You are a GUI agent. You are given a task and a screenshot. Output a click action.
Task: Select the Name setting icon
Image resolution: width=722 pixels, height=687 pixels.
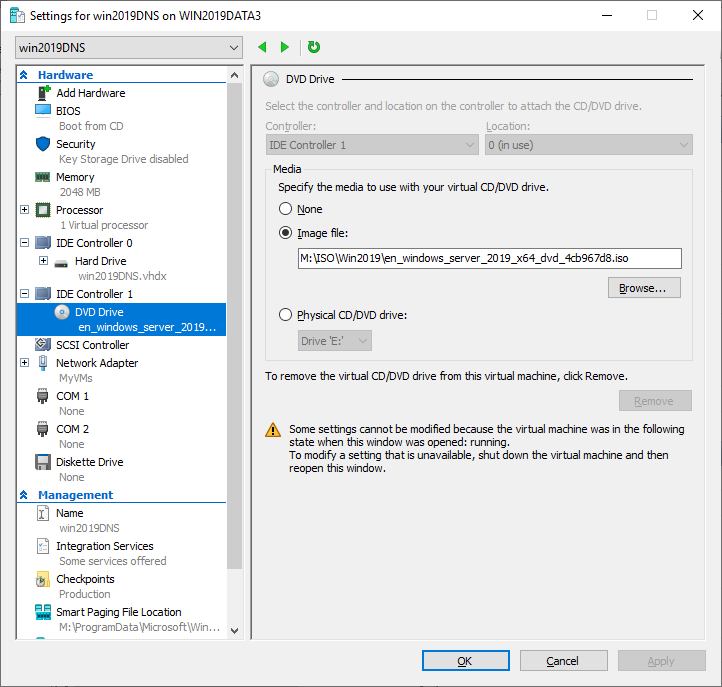(x=42, y=513)
